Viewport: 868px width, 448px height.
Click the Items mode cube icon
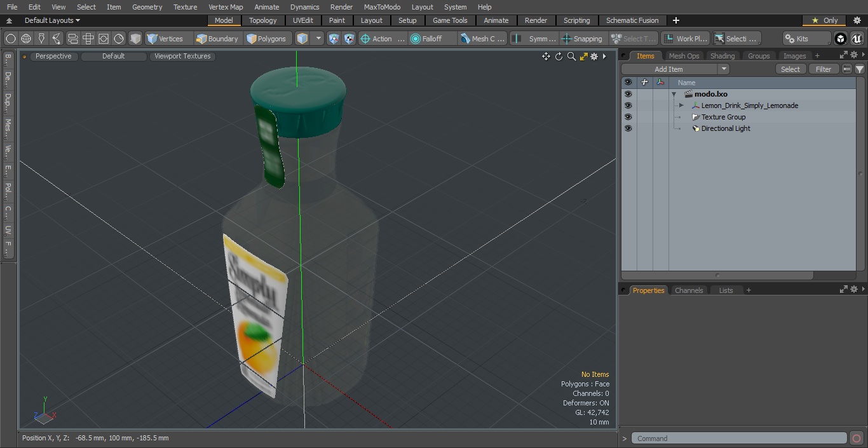302,39
